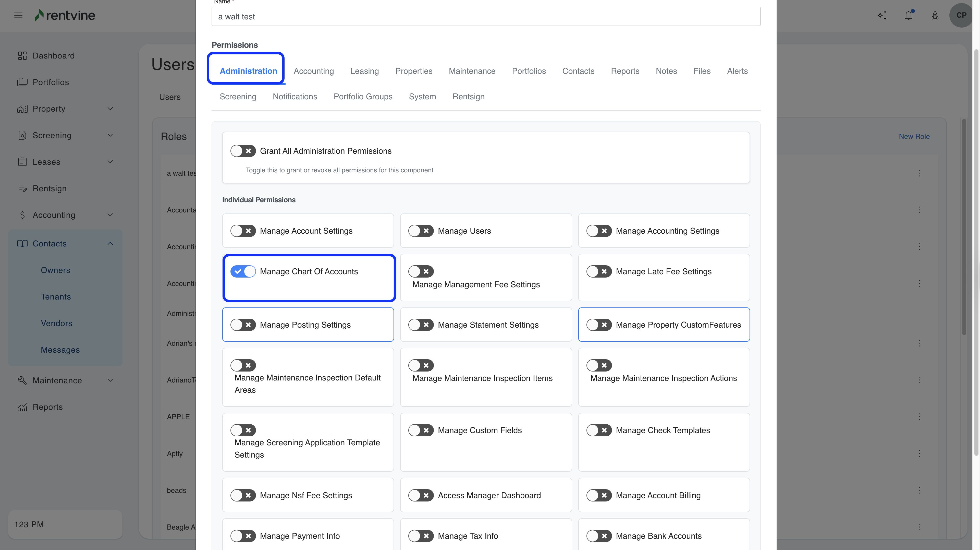Switch to the Accounting permissions tab
The height and width of the screenshot is (550, 980).
click(313, 71)
